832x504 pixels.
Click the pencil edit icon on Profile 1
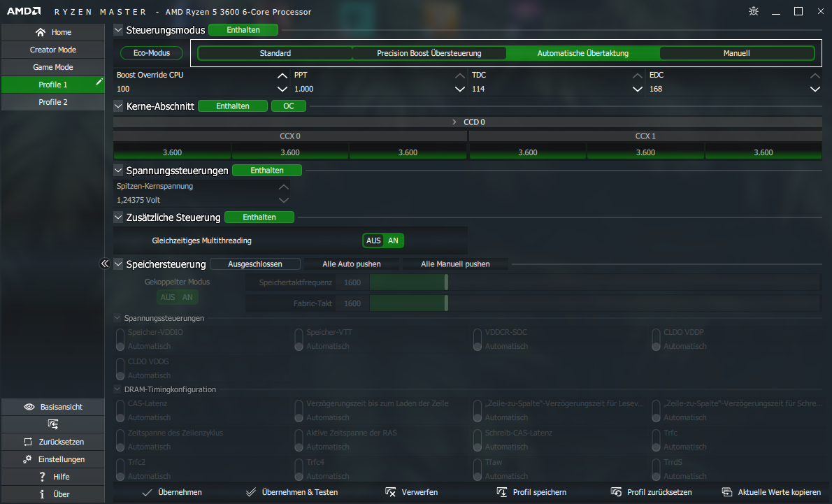[99, 82]
